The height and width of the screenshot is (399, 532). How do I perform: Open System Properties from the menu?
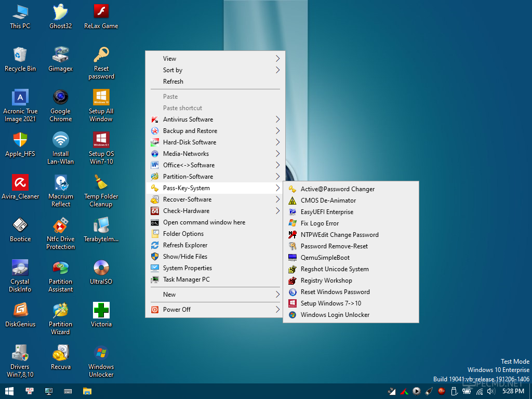[x=215, y=268]
